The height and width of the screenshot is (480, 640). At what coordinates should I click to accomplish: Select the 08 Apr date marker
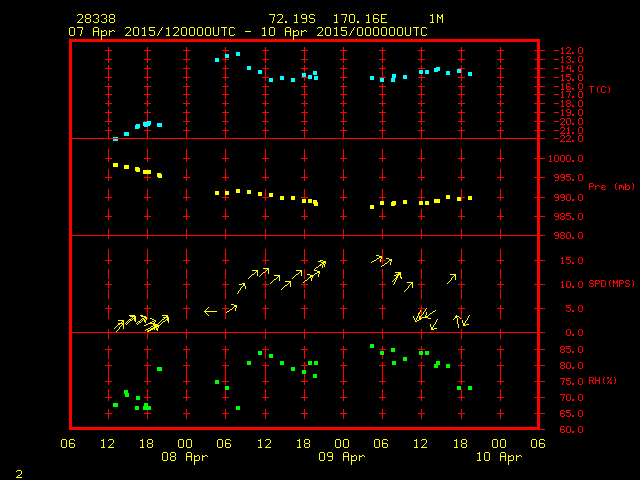pyautogui.click(x=185, y=457)
